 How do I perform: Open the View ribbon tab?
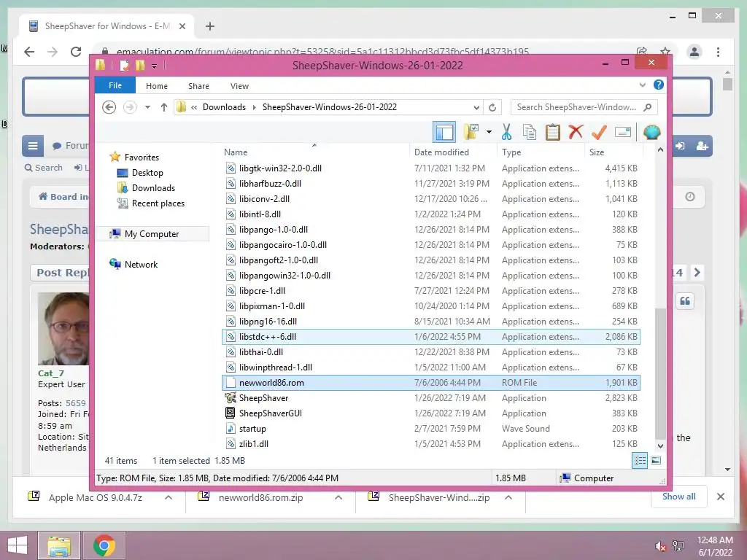[x=239, y=86]
